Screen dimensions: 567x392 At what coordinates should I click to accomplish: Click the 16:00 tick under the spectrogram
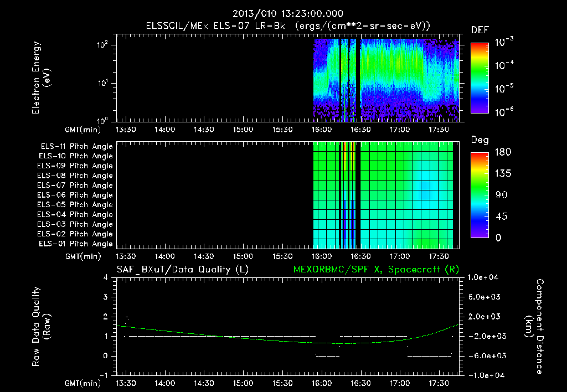tap(322, 130)
